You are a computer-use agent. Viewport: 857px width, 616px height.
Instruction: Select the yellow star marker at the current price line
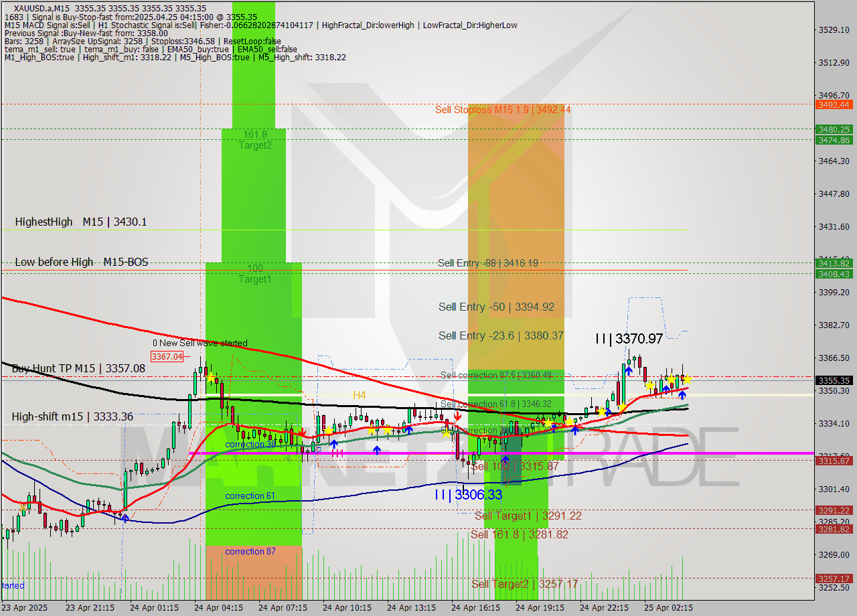pos(687,380)
